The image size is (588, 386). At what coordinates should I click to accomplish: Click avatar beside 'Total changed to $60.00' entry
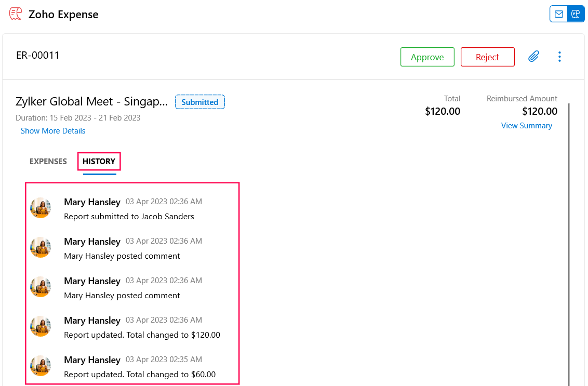[41, 366]
